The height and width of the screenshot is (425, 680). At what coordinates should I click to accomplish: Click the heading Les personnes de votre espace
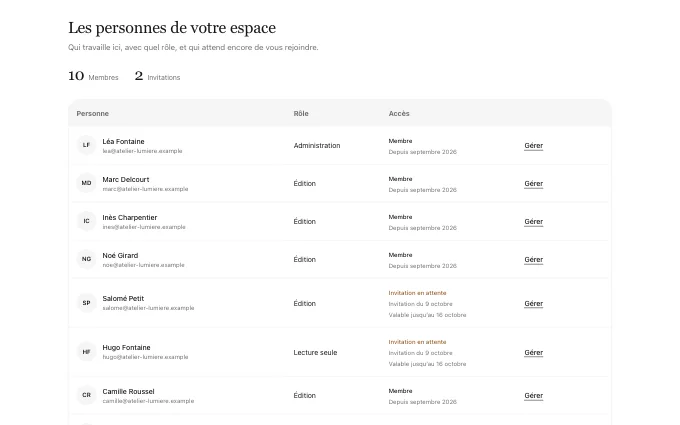[172, 28]
